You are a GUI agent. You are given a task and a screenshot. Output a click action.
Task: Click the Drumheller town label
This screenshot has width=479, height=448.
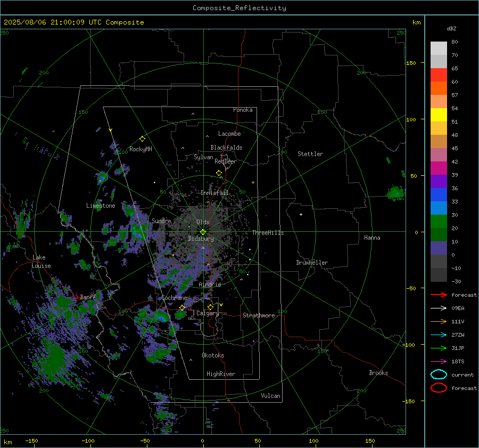click(x=312, y=263)
